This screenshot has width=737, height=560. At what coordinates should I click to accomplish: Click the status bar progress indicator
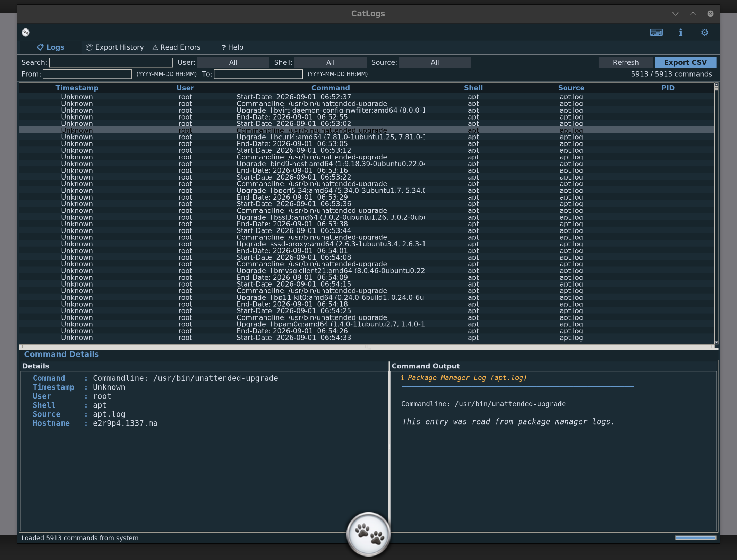(695, 538)
